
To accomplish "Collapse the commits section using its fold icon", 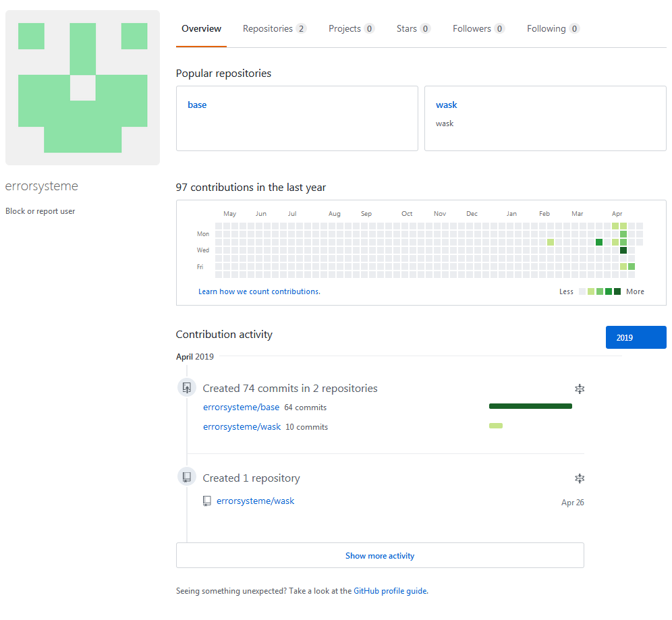I will [579, 389].
